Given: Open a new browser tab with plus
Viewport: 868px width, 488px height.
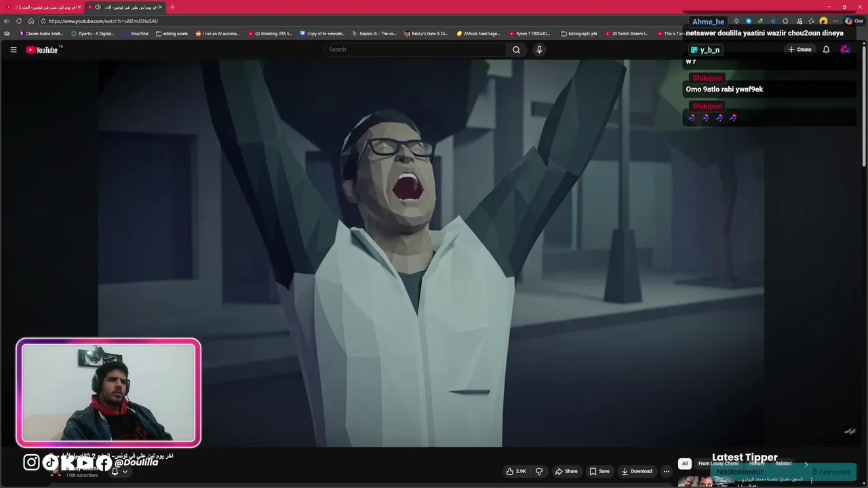Looking at the screenshot, I should tap(172, 7).
